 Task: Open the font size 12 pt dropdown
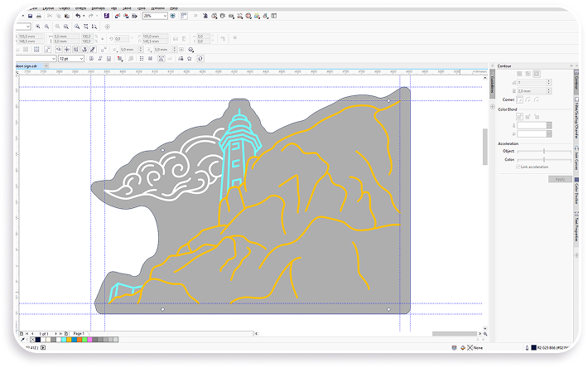(x=81, y=59)
